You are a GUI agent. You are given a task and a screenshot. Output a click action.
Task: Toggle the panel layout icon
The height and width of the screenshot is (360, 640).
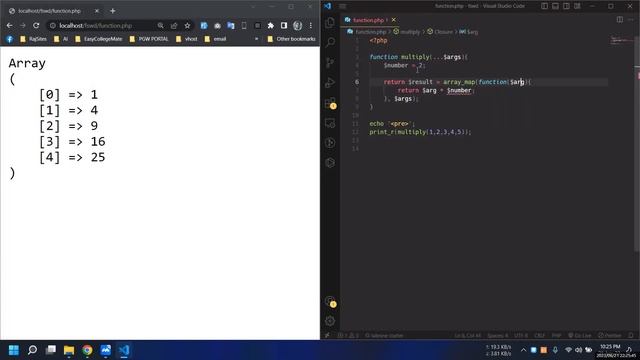556,6
